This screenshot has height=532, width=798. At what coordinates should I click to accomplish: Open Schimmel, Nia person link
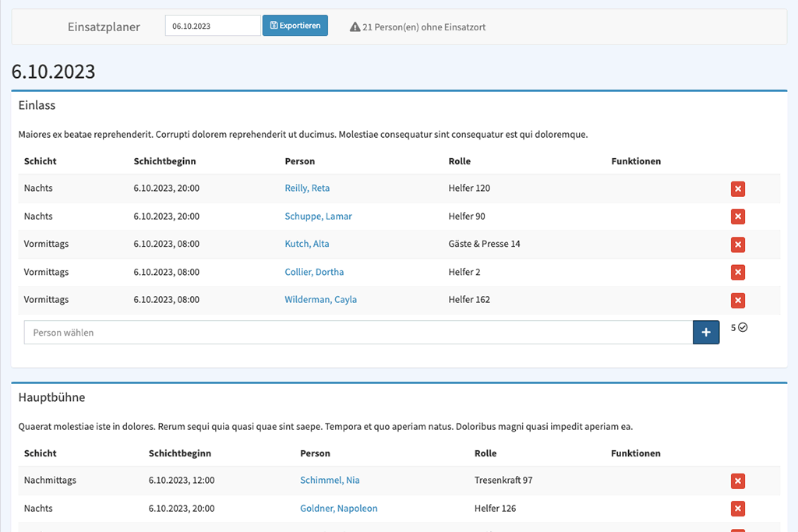(x=330, y=481)
